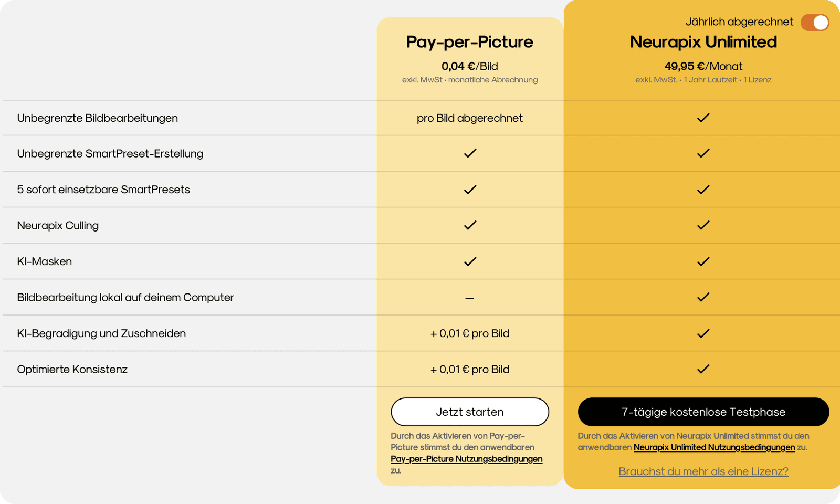Image resolution: width=840 pixels, height=504 pixels.
Task: Click Unlimited checkmark for Optimierte Konsistenz
Action: click(x=703, y=369)
